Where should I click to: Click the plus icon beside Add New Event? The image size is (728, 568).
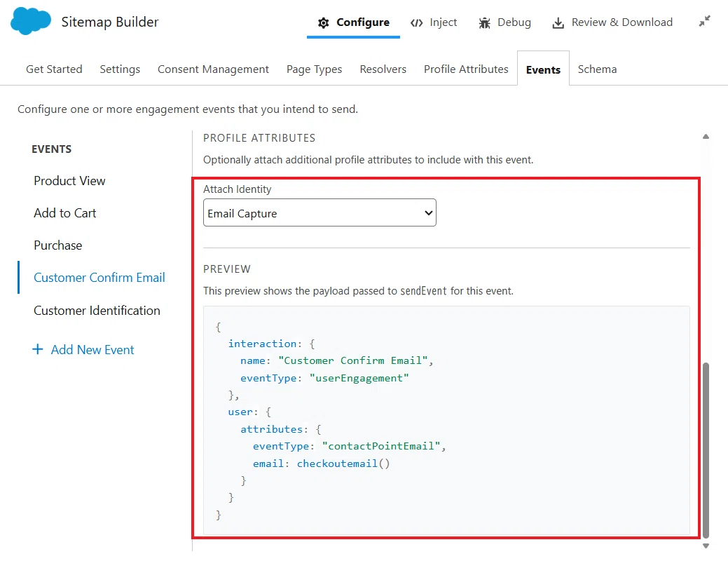point(38,349)
